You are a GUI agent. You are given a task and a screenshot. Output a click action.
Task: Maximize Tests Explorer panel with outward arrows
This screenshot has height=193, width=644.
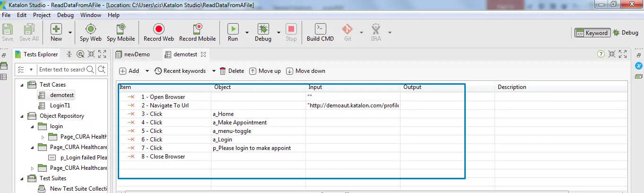(102, 54)
